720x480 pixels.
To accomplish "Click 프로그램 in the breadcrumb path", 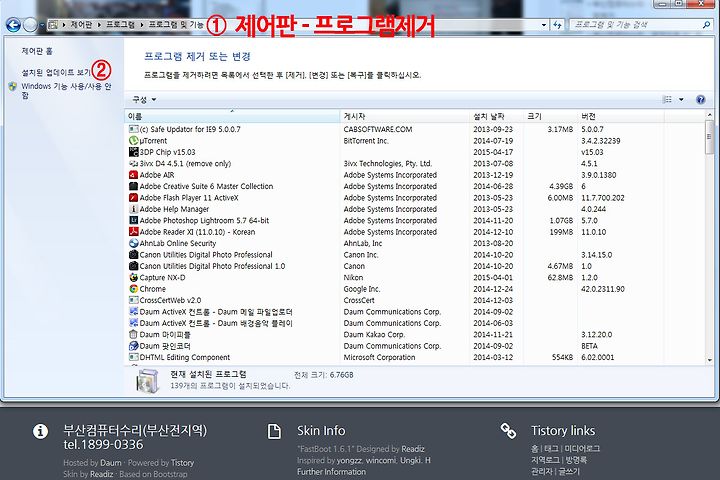I will coord(121,25).
